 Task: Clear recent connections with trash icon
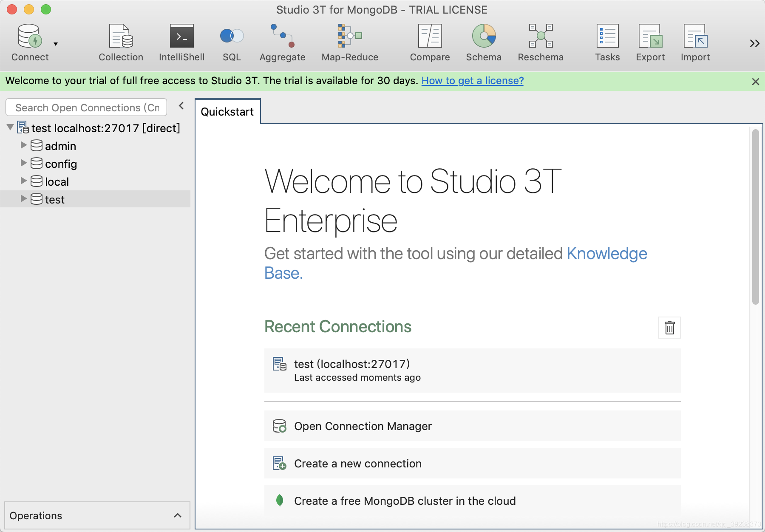tap(669, 328)
